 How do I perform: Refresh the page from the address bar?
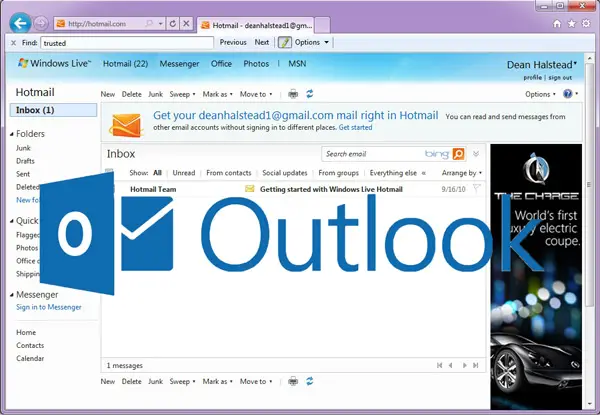click(x=173, y=24)
